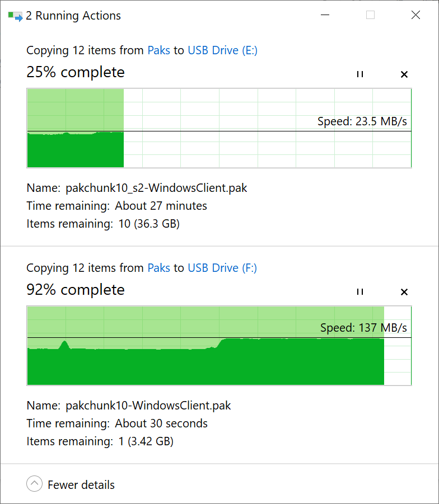This screenshot has height=504, width=439.
Task: Cancel the copy to USB Drive (E:)
Action: pyautogui.click(x=404, y=74)
